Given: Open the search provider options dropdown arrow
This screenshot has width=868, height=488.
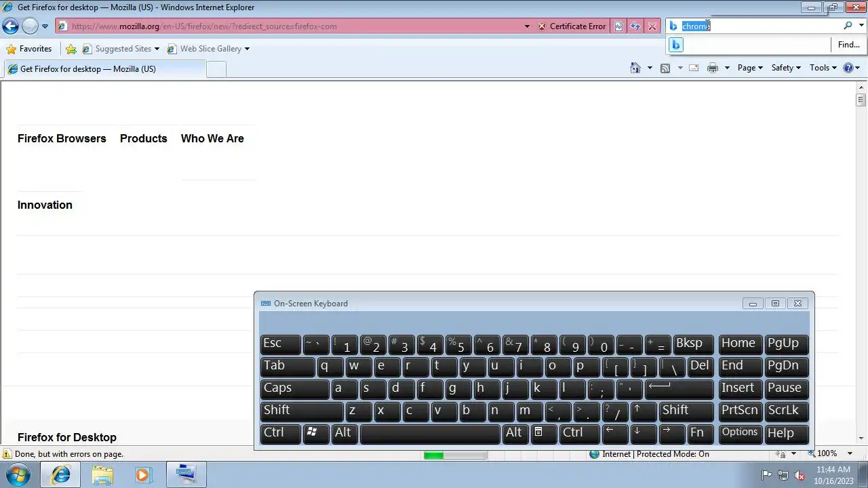Looking at the screenshot, I should (x=861, y=26).
